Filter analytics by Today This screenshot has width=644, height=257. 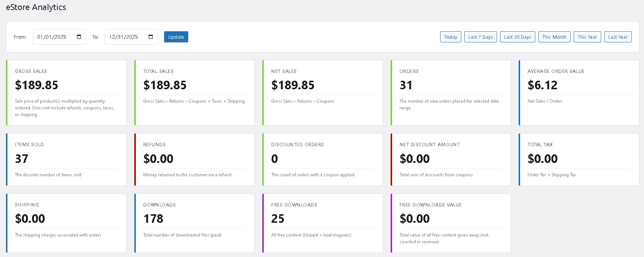(451, 37)
